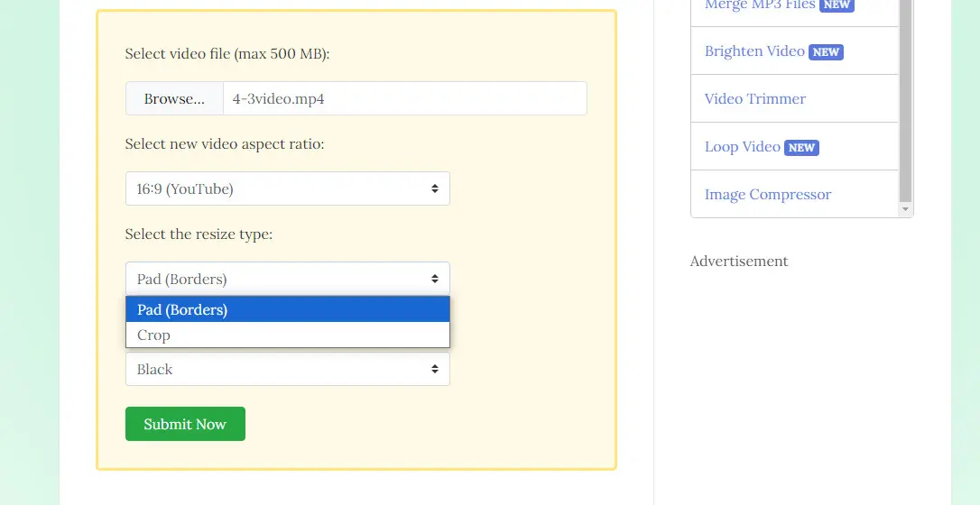Click the sidebar tool list scrollbar thumb
Screen dimensions: 980x505
point(906,99)
